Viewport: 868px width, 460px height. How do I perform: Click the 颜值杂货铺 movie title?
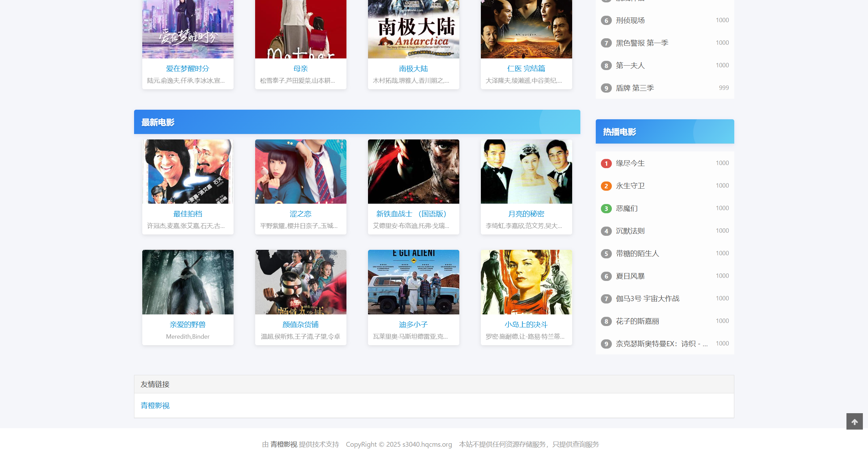(300, 325)
